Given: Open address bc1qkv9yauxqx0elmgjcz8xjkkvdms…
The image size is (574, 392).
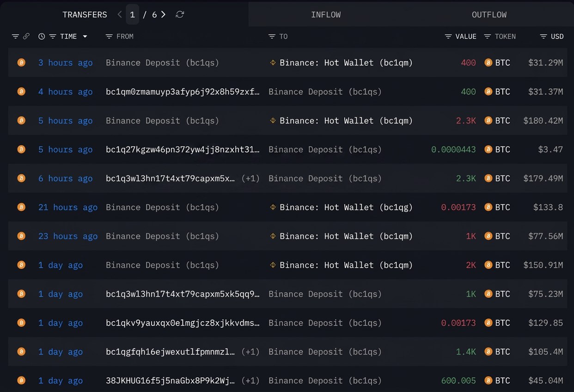Looking at the screenshot, I should pyautogui.click(x=183, y=323).
